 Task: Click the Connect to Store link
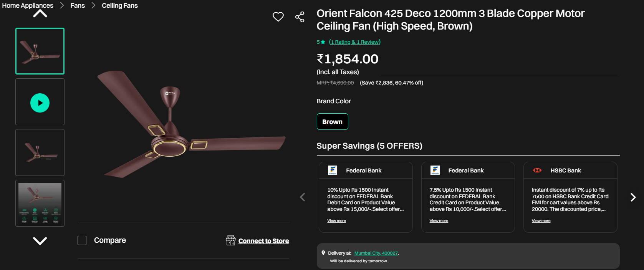point(263,241)
